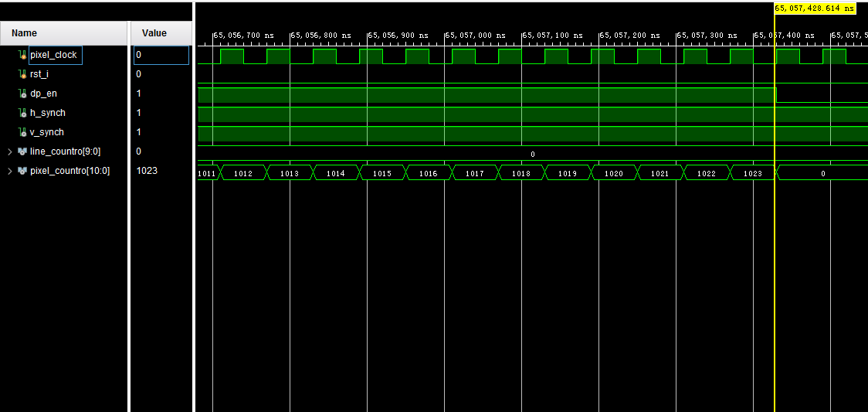Click the pixel_countro value 1023
The height and width of the screenshot is (412, 868).
[x=147, y=171]
